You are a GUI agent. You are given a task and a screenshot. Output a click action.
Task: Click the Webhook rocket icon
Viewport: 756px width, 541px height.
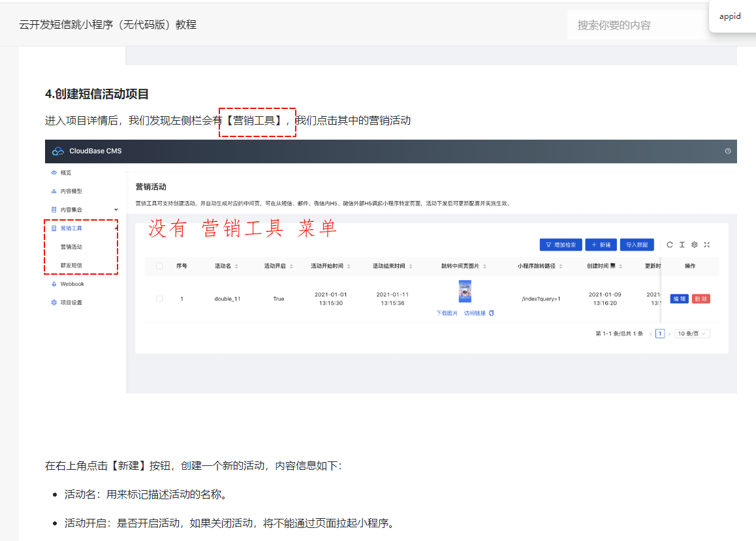(x=54, y=285)
